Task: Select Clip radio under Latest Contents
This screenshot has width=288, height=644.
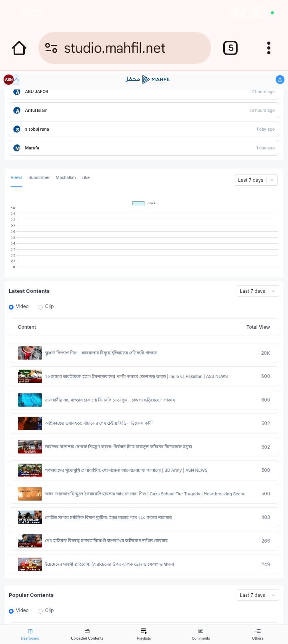Action: tap(40, 307)
